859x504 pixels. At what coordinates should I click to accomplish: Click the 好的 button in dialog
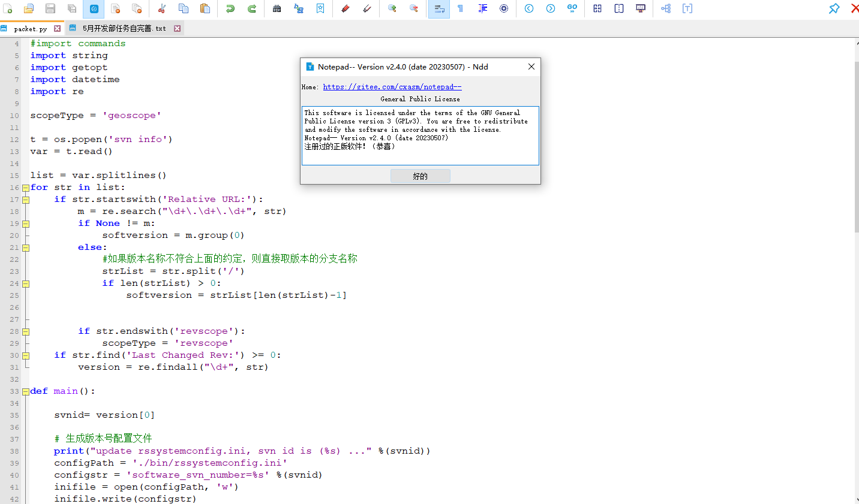(420, 176)
